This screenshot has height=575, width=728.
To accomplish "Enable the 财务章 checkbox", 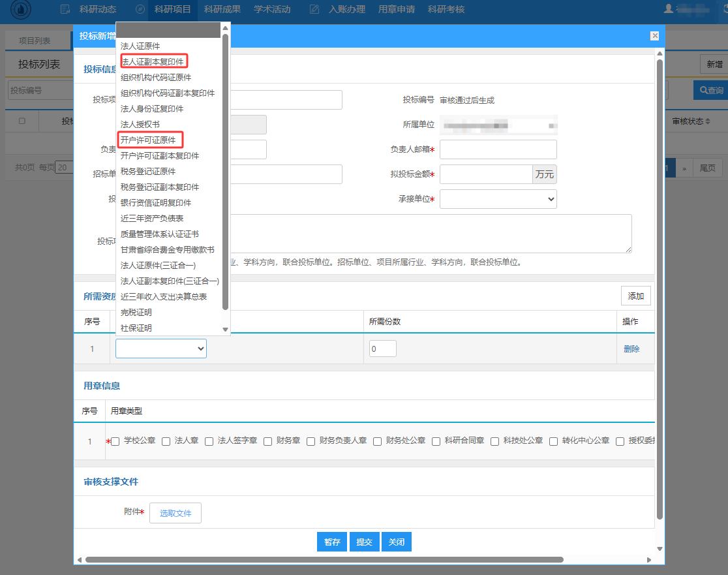I will pyautogui.click(x=268, y=441).
